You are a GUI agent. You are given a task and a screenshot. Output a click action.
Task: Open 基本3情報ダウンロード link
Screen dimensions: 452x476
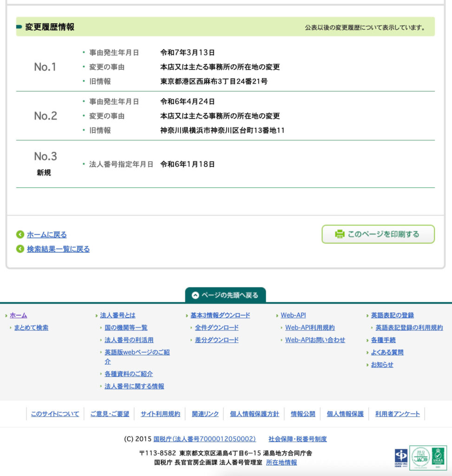220,316
